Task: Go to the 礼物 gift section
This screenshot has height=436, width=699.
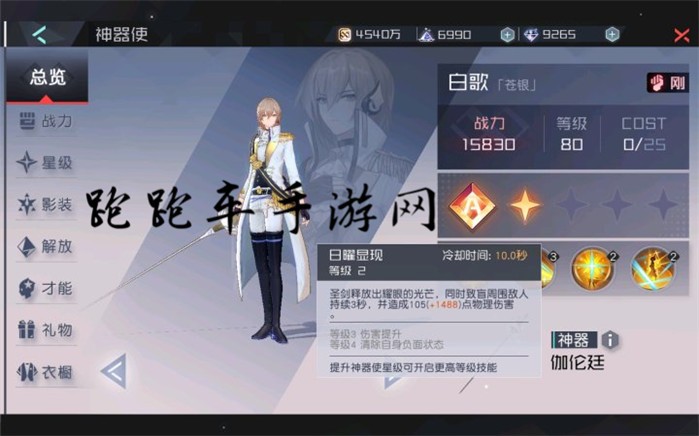Action: pyautogui.click(x=46, y=330)
